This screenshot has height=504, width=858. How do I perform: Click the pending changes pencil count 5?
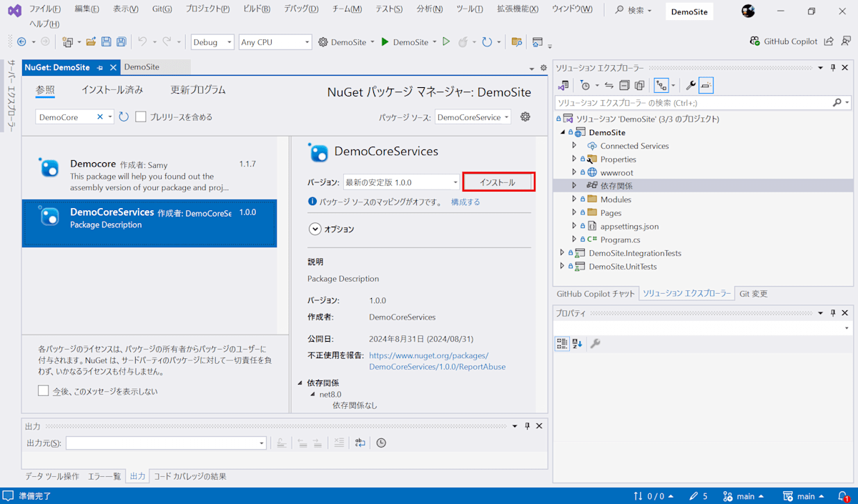click(x=699, y=496)
